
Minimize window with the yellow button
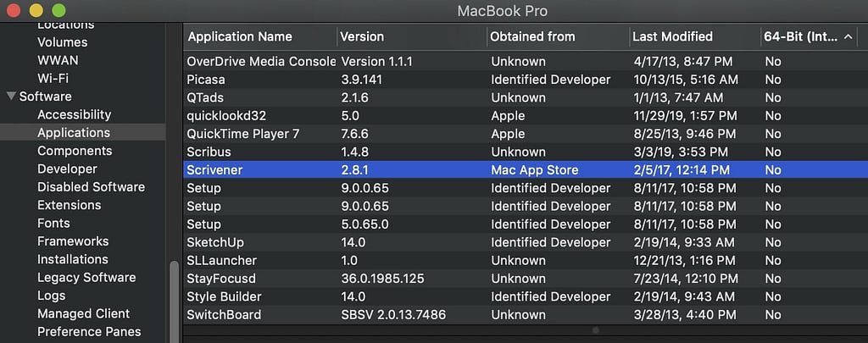pyautogui.click(x=36, y=10)
